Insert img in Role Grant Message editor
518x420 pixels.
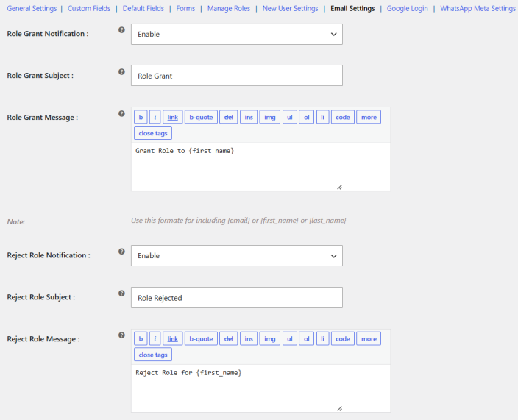pyautogui.click(x=269, y=117)
